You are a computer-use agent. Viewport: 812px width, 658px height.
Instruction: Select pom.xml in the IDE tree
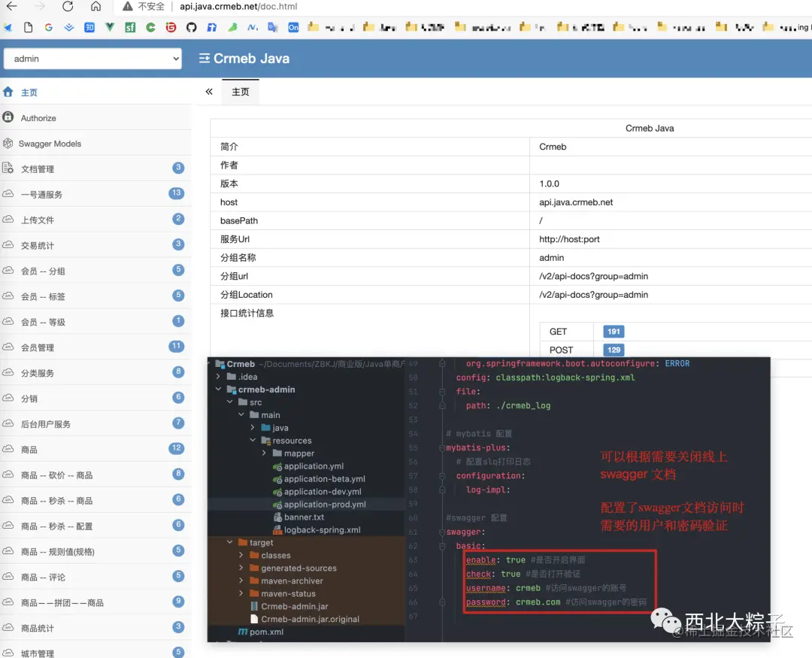click(266, 632)
